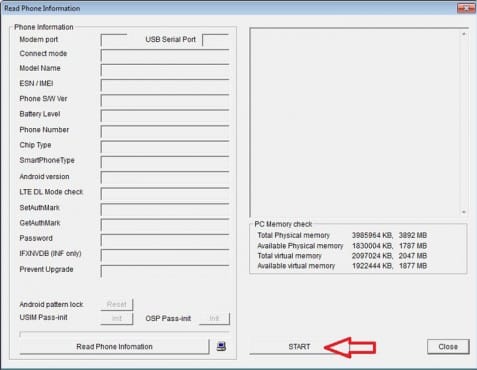Click the Android pattern lock Reset button
This screenshot has width=477, height=370.
tap(117, 304)
